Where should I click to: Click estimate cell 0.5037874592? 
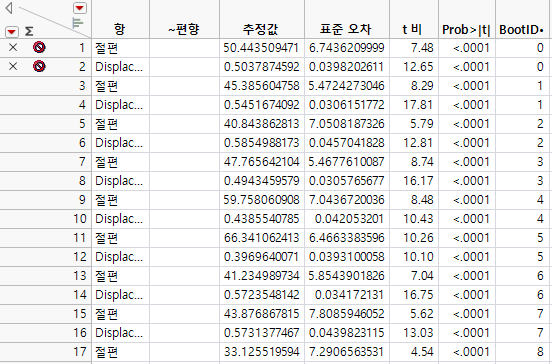click(261, 67)
